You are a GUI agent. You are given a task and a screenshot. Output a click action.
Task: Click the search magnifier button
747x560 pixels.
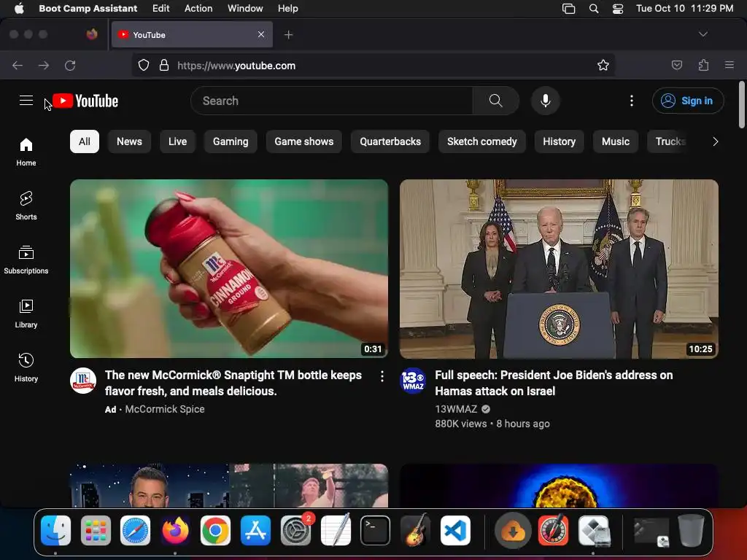(495, 101)
